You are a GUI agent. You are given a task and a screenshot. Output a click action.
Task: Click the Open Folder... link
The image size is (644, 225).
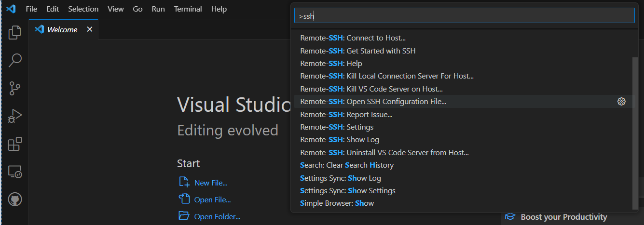pos(217,217)
